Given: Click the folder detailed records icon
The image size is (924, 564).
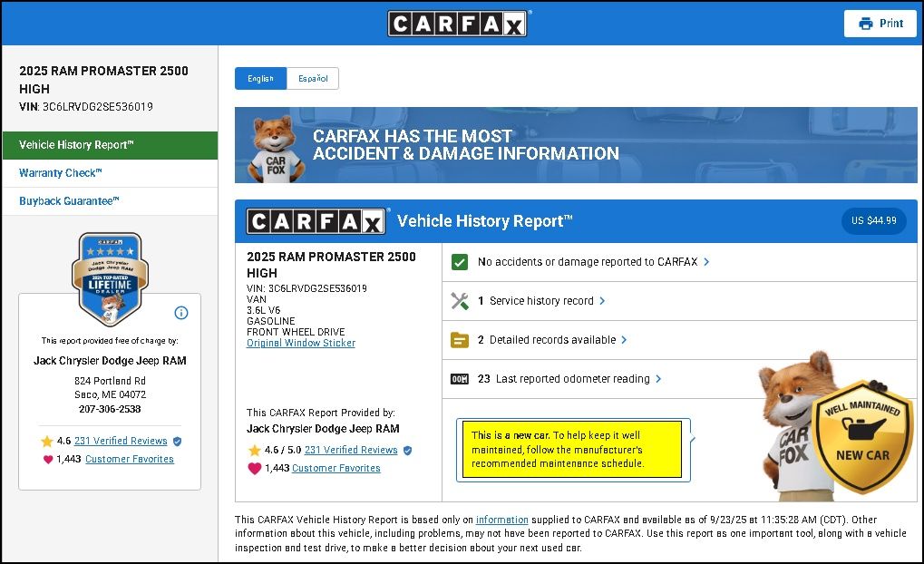Looking at the screenshot, I should (460, 340).
